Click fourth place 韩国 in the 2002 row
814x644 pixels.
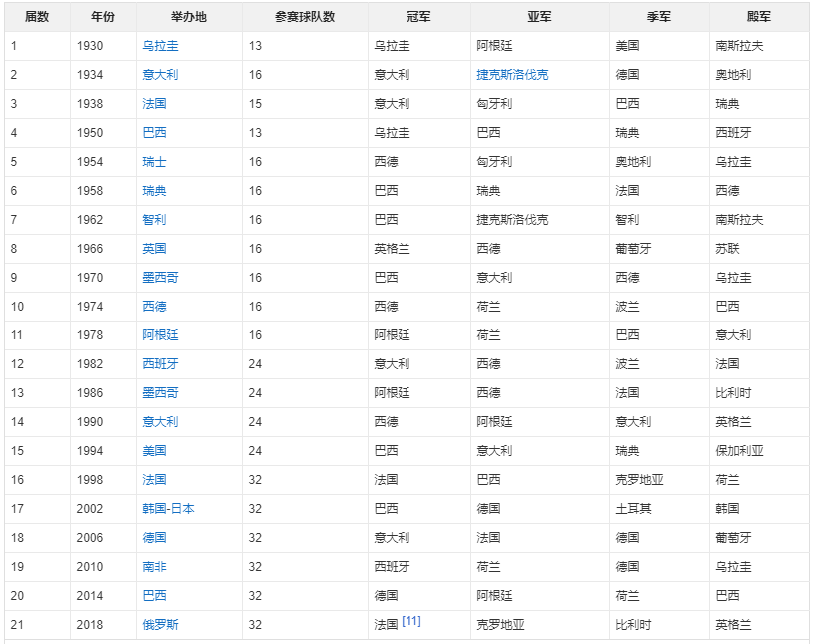click(x=727, y=509)
